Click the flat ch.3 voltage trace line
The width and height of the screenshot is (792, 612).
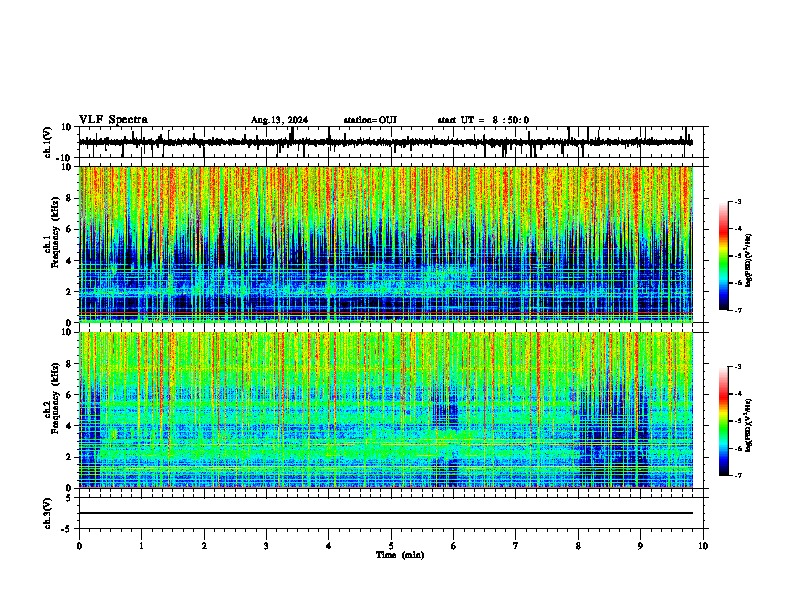coord(386,513)
